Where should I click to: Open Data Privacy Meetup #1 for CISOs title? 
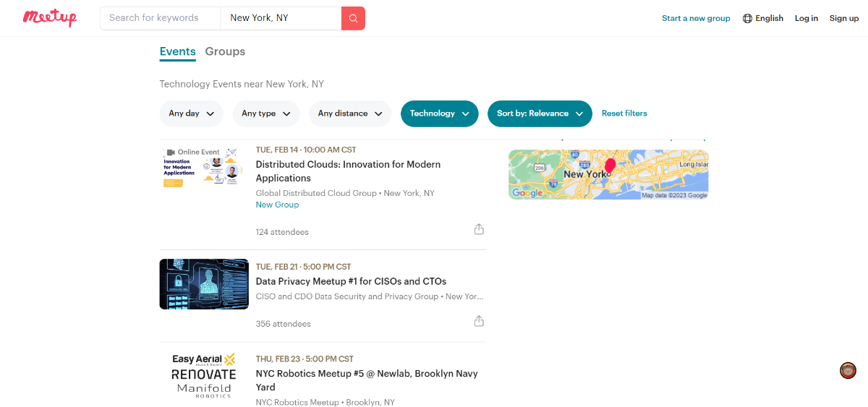(x=352, y=281)
